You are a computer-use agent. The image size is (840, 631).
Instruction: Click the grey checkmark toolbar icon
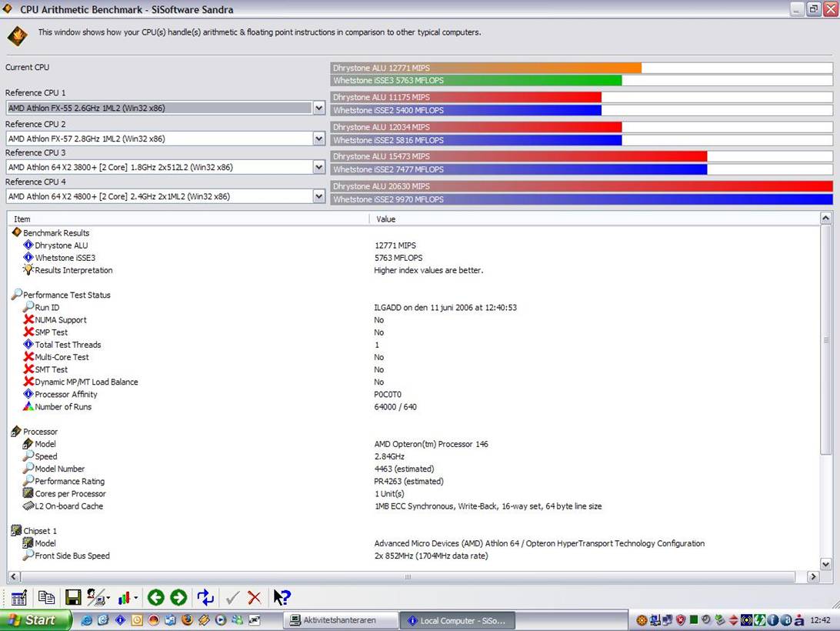(232, 597)
